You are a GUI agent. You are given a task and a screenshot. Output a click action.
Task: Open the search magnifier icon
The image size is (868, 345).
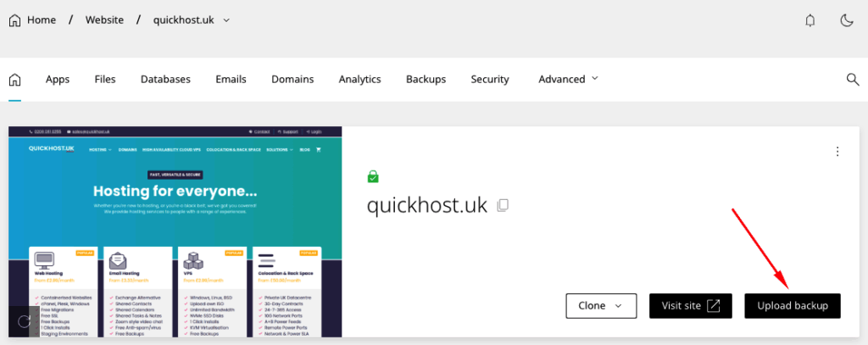(x=853, y=79)
